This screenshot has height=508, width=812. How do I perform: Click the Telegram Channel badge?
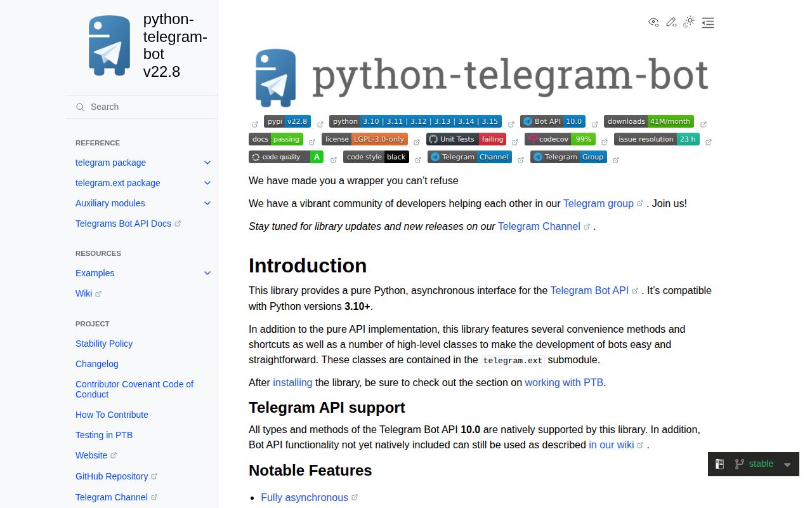[x=470, y=157]
